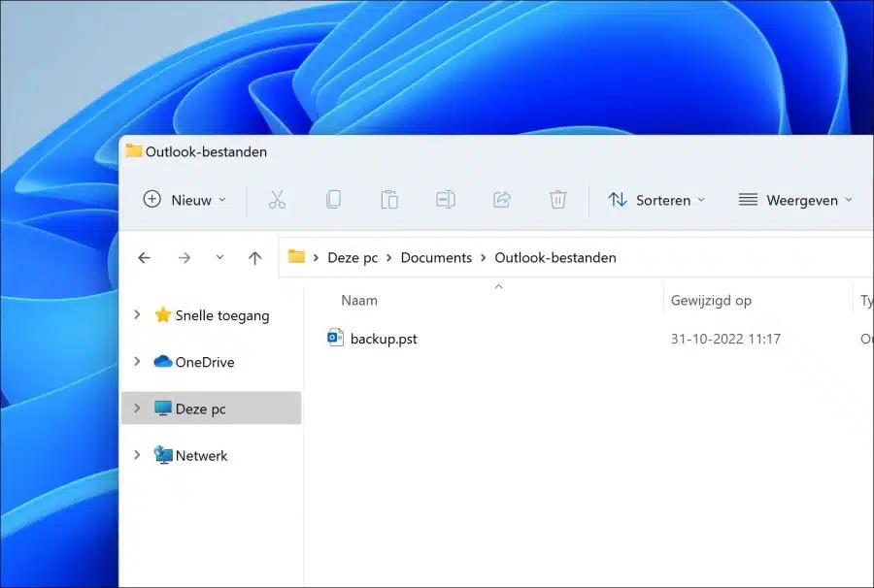
Task: Click the Snelle toegang star icon
Action: 163,314
